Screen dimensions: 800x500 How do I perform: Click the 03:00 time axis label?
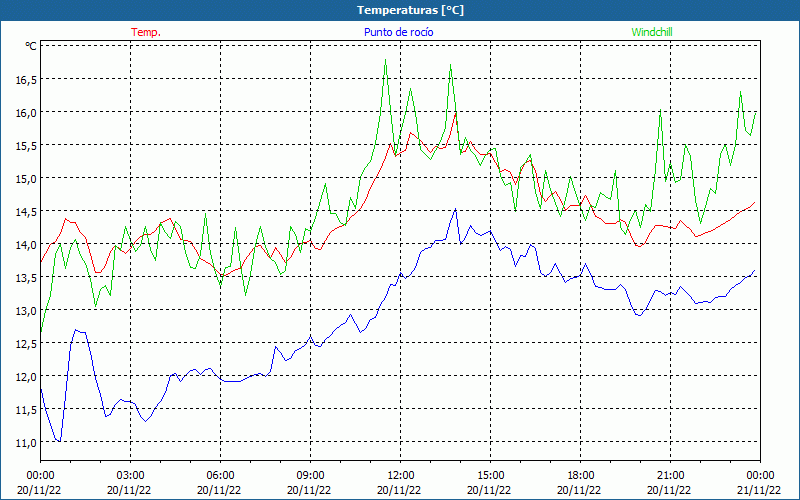(130, 476)
